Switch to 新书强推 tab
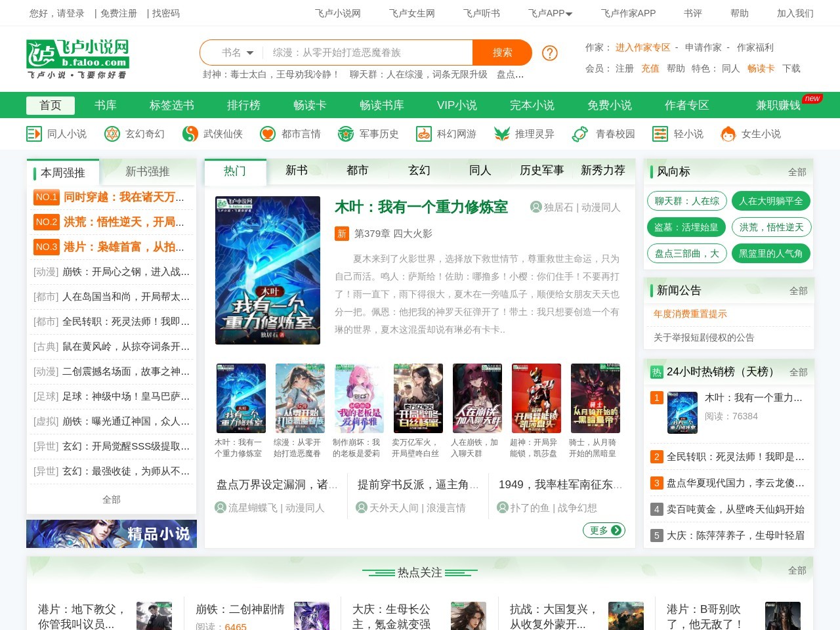 [148, 172]
